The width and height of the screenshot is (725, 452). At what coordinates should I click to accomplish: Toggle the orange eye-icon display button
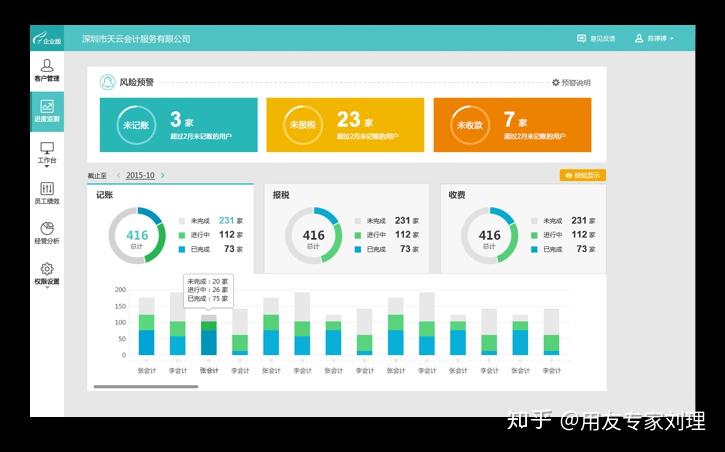coord(583,175)
